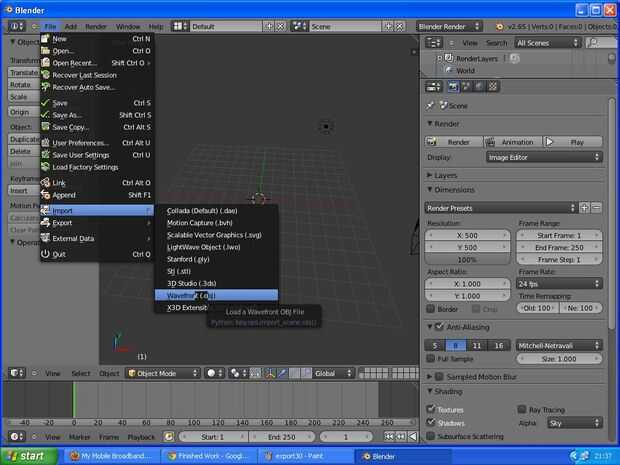Click the Play button in Render panel
Image resolution: width=620 pixels, height=465 pixels.
tap(573, 142)
